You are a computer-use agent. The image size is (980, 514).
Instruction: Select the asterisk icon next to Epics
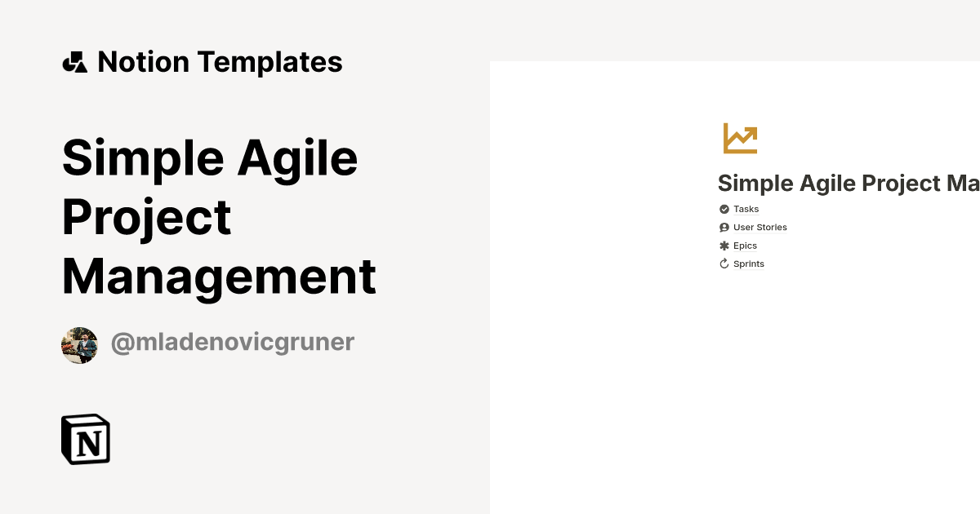(x=724, y=245)
